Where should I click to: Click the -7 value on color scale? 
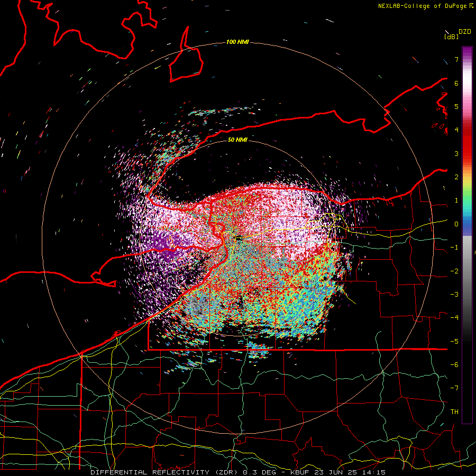pyautogui.click(x=454, y=388)
